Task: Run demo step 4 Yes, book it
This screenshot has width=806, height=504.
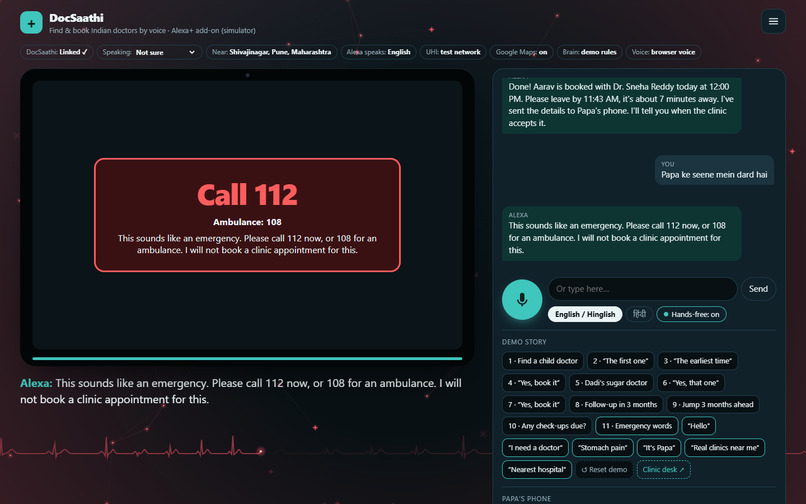Action: 534,383
